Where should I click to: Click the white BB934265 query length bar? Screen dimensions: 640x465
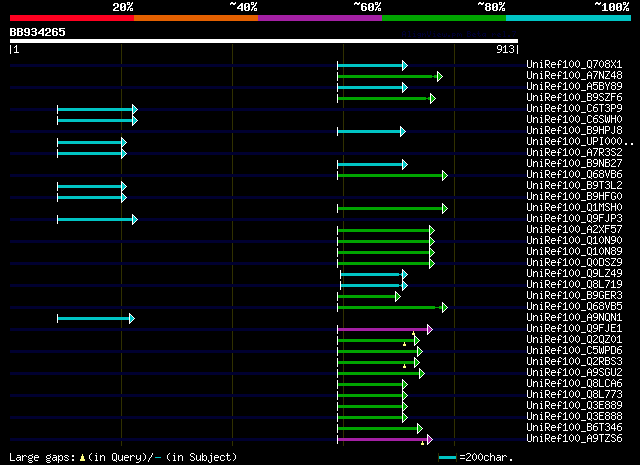pyautogui.click(x=264, y=41)
